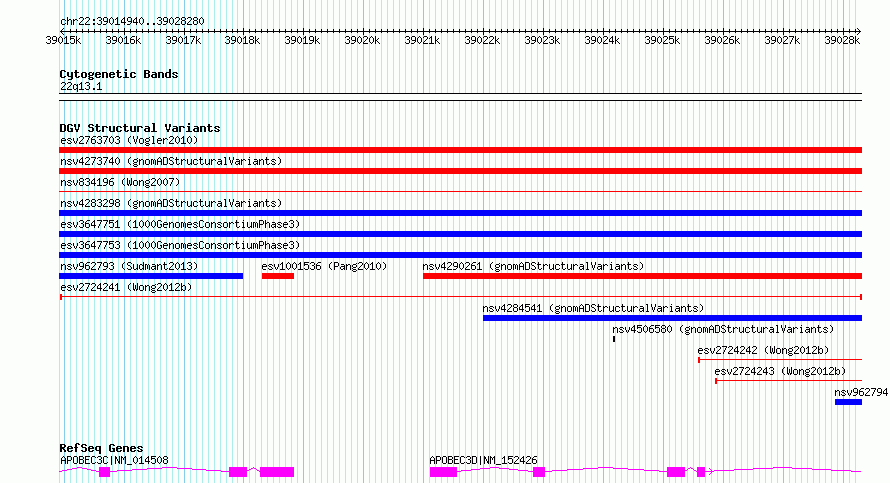Select the blue esv3647753 variant bar

[x=460, y=255]
